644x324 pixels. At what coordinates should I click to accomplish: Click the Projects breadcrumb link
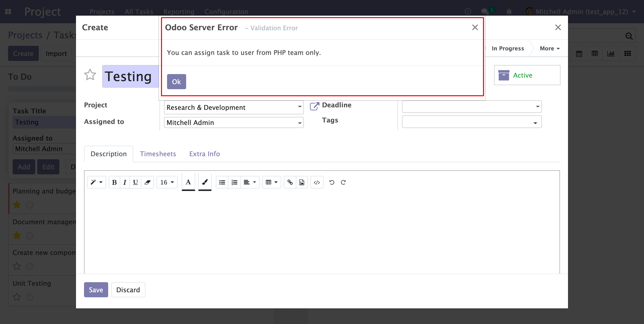[x=25, y=35]
